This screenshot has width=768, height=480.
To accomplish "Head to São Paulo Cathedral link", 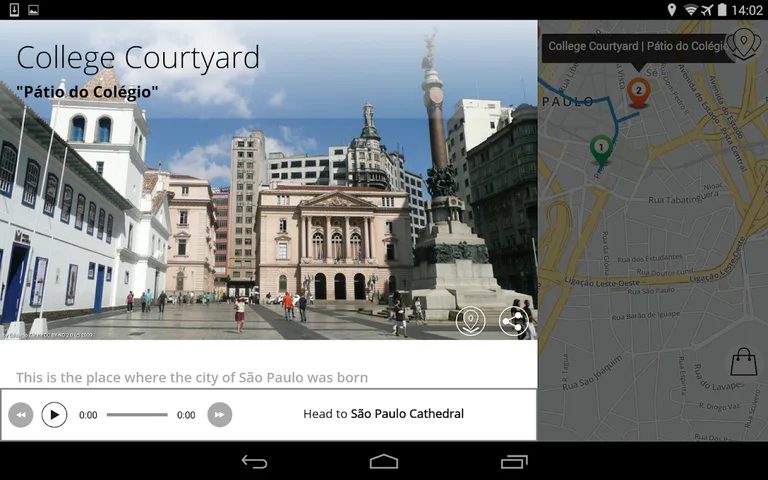I will 383,414.
